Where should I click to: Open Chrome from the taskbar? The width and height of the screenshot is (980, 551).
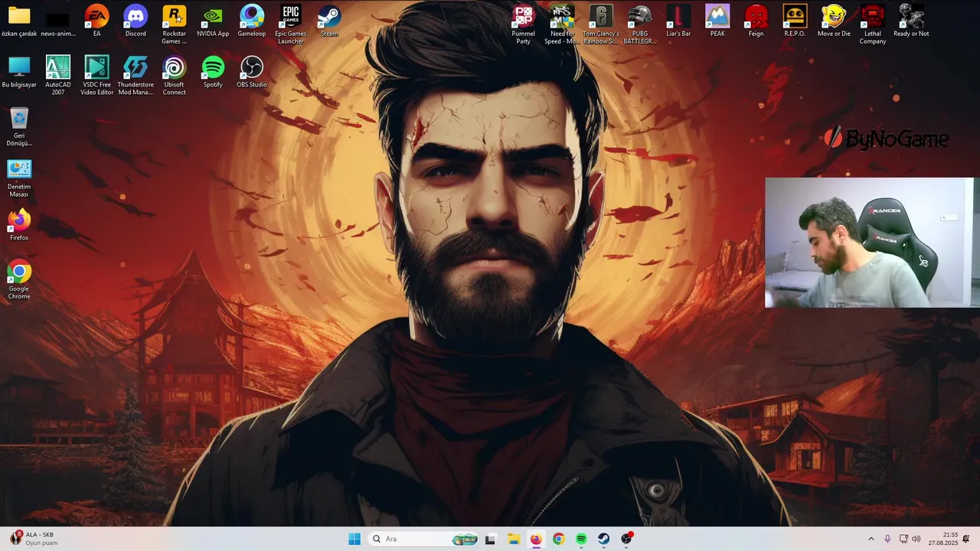click(x=558, y=539)
